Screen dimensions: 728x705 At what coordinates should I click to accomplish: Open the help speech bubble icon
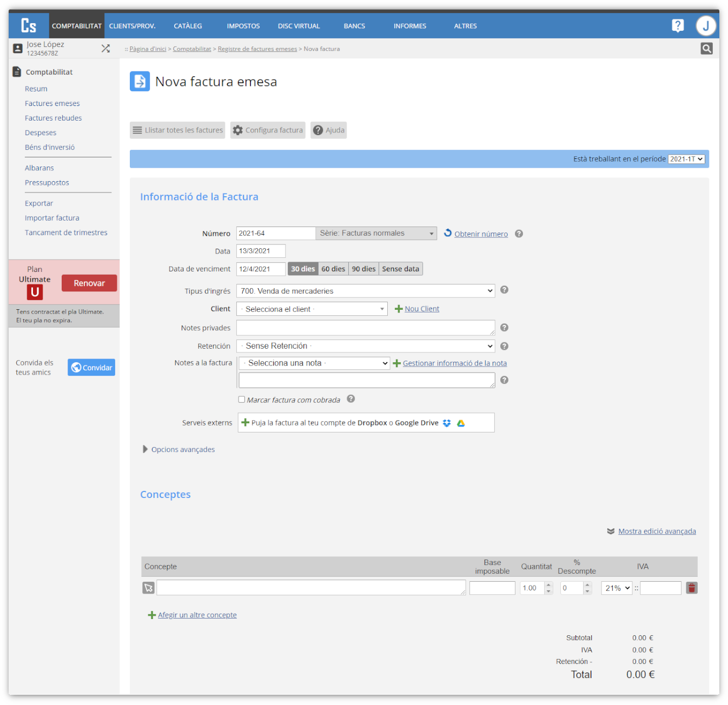tap(678, 25)
